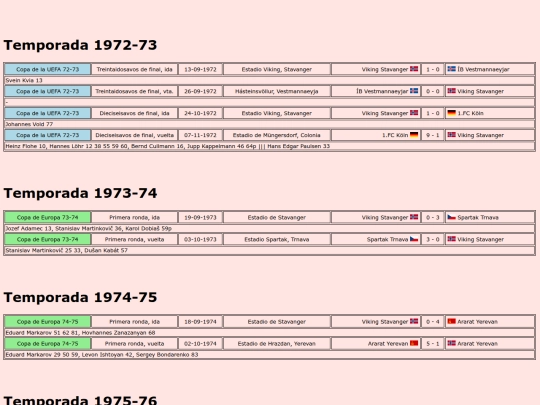Click the 'Temporada 1972-73' heading
This screenshot has width=540, height=405.
click(80, 45)
